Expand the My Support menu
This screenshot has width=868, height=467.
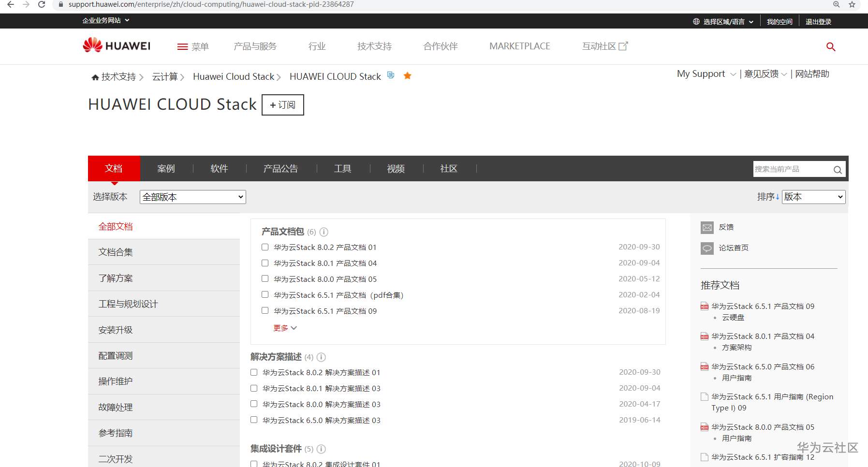706,74
